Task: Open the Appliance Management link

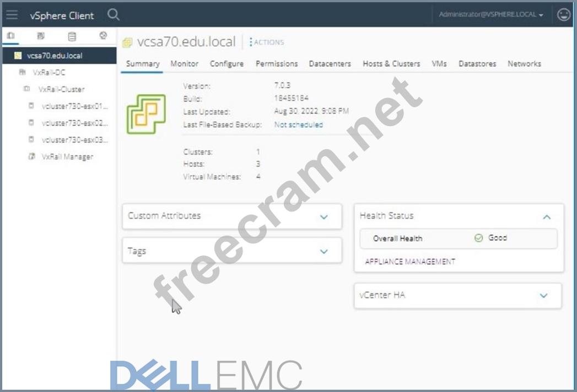Action: [x=409, y=262]
